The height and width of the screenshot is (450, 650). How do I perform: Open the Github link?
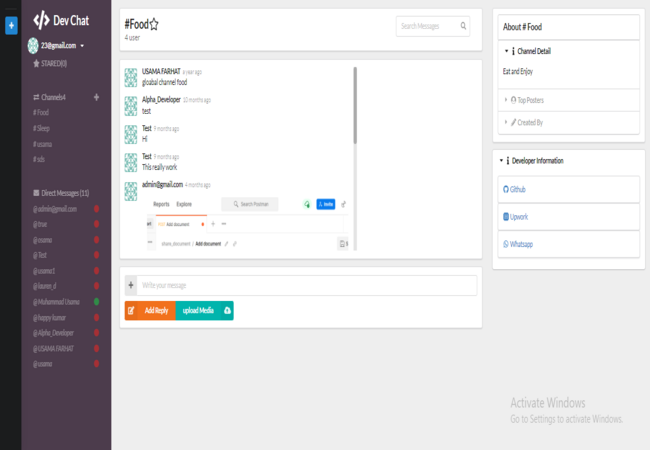(516, 189)
